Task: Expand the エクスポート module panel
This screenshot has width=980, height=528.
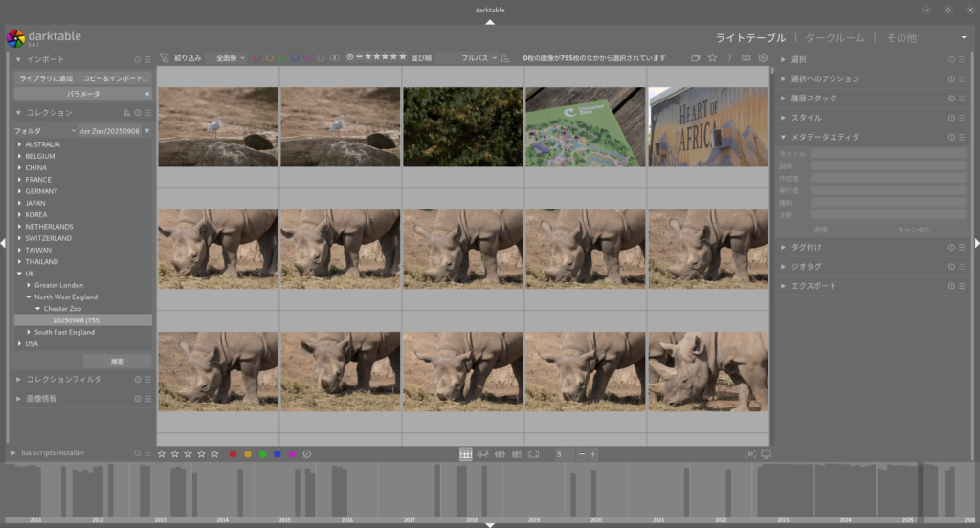Action: point(813,286)
